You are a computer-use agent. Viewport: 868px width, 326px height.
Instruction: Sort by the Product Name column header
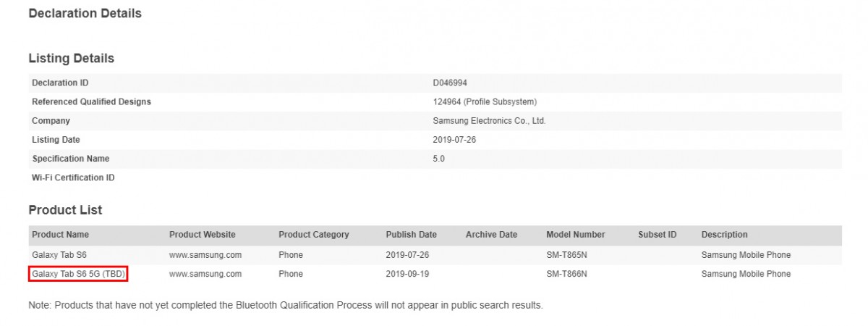click(x=61, y=235)
